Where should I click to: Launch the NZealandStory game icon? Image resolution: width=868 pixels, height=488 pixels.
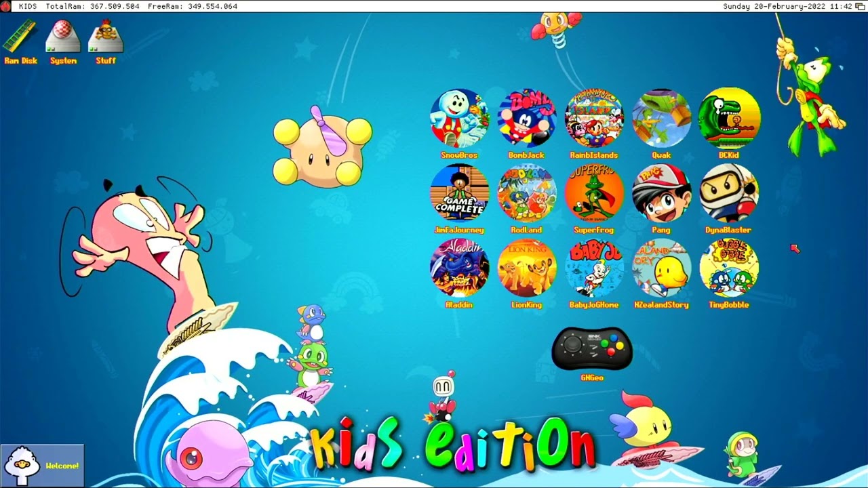[661, 268]
